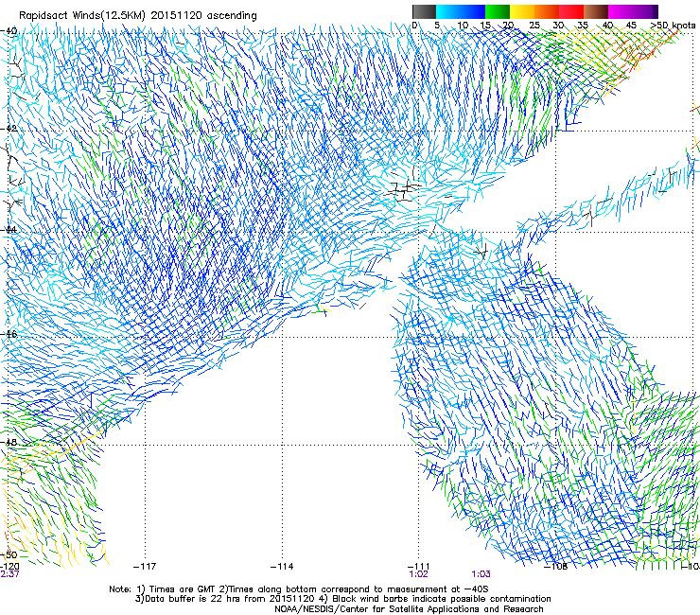Image resolution: width=700 pixels, height=615 pixels.
Task: Click the 'Rapidsact Winds(12.5KM) 20151120 ascending' title
Action: click(137, 16)
